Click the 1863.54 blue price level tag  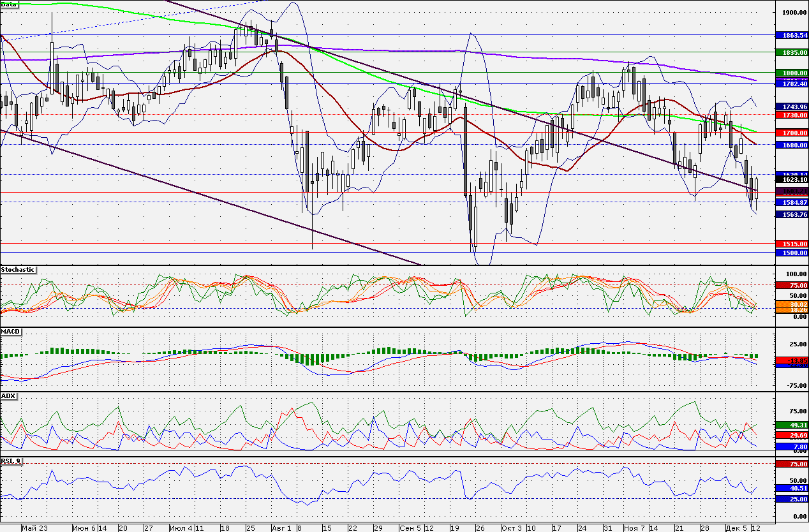[791, 35]
